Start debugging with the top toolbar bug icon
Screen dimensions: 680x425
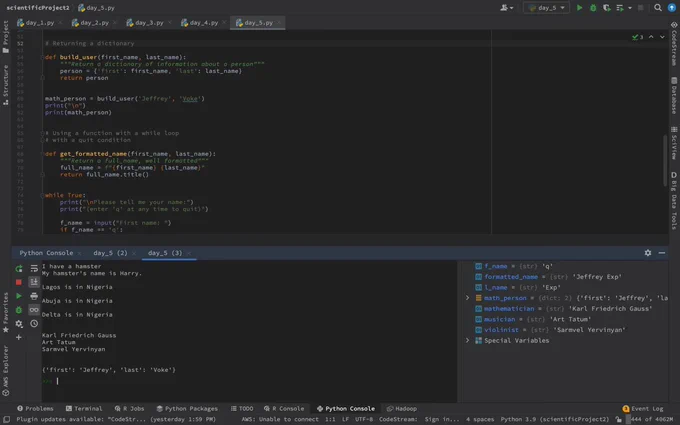593,8
